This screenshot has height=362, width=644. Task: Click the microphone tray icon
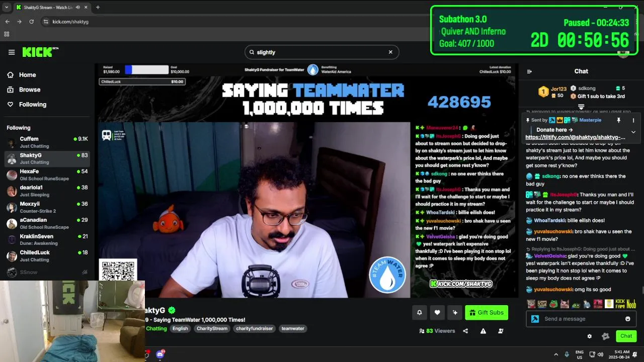567,354
